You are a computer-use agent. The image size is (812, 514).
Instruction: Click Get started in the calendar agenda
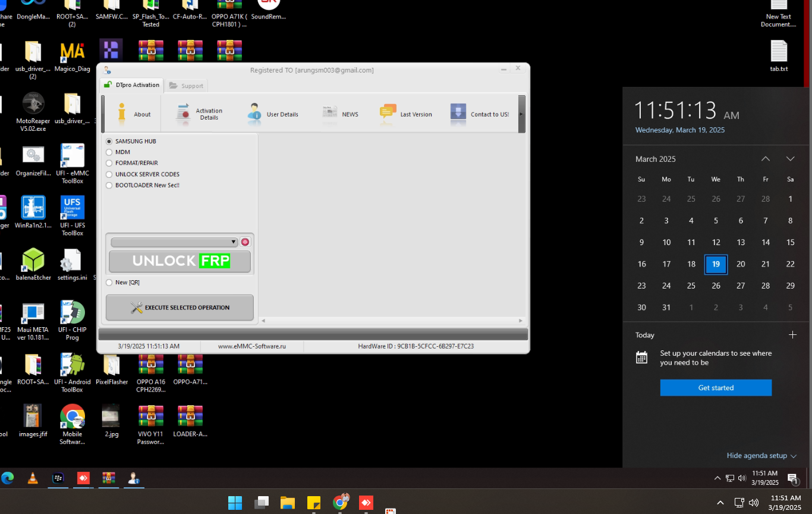[716, 388]
